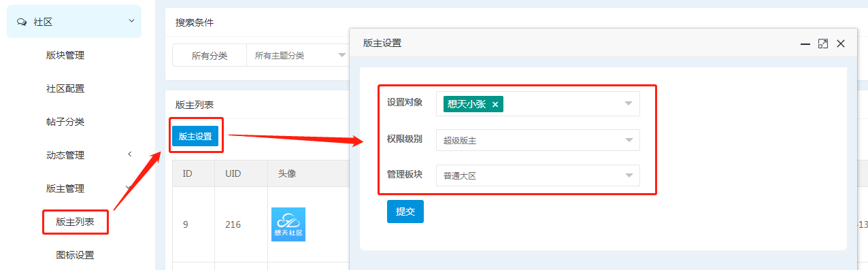Open 版块管理 in the sidebar
The height and width of the screenshot is (270, 868).
pos(65,55)
